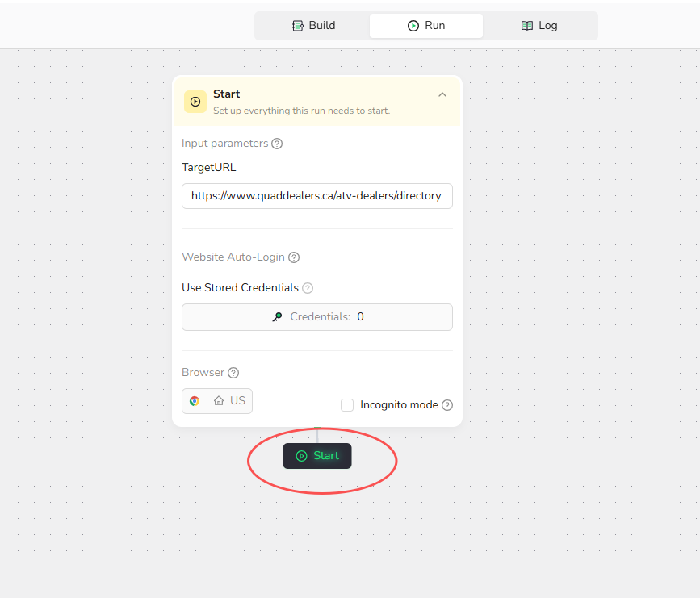Screen dimensions: 700x598
Task: Show the Browser help tooltip
Action: tap(233, 373)
